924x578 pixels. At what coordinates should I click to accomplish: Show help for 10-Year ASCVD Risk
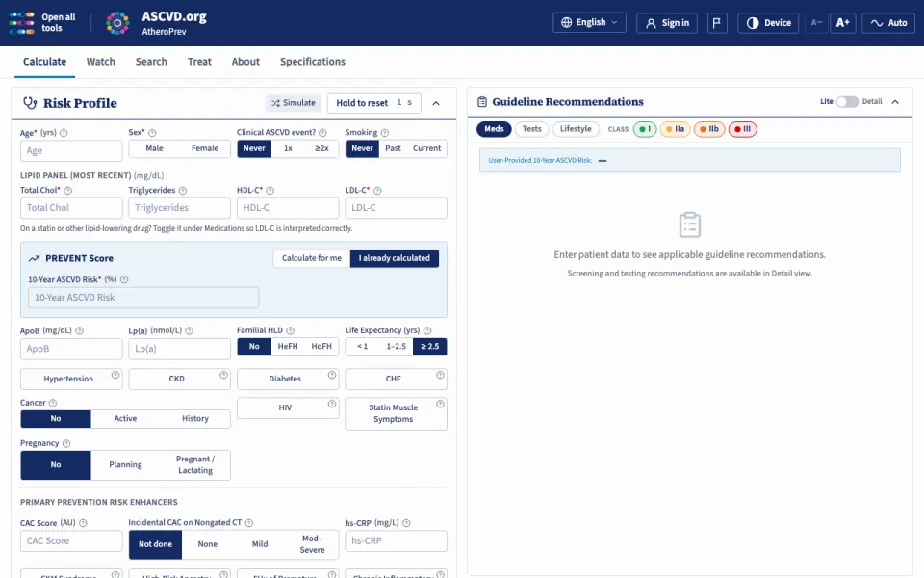tap(124, 279)
